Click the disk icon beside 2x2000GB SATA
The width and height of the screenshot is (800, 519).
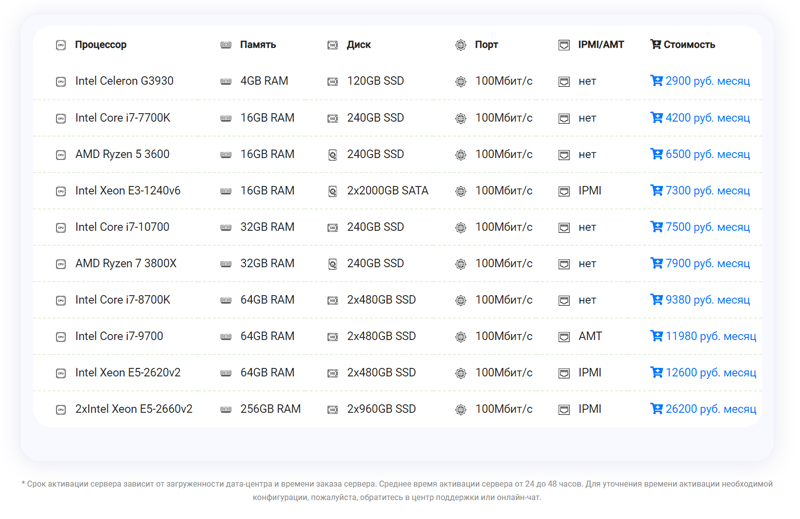pyautogui.click(x=332, y=191)
